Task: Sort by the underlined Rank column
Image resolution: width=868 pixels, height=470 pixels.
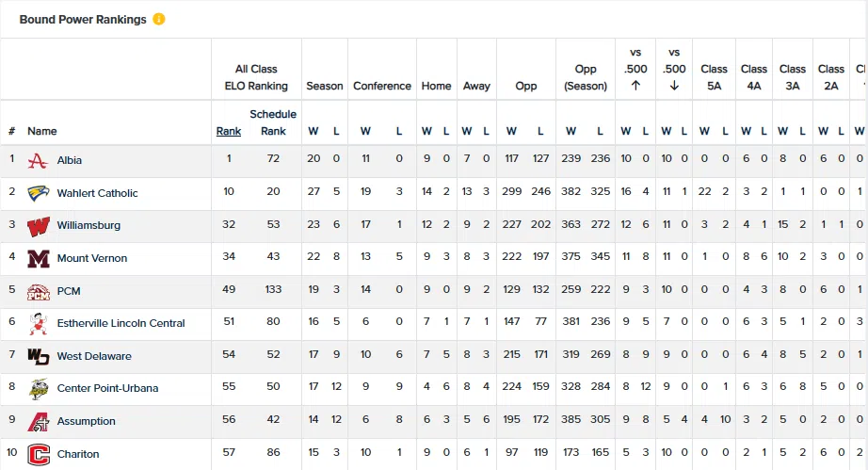Action: (229, 131)
